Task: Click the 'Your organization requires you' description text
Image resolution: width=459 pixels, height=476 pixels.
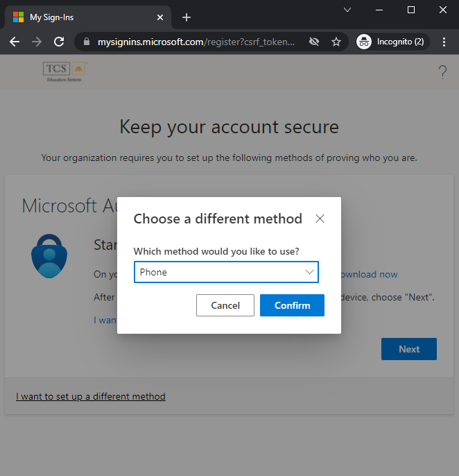Action: [x=230, y=158]
